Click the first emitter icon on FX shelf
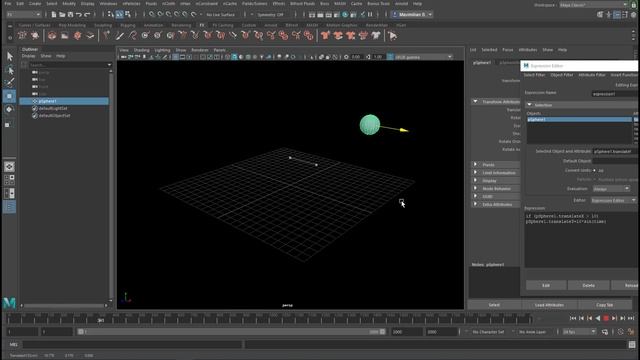Viewport: 640px width, 360px height. (22, 36)
